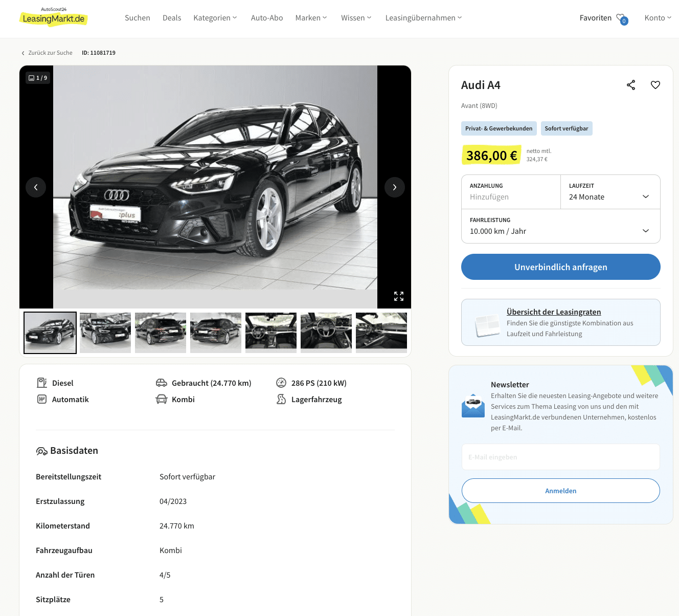Show the next car photo
The image size is (679, 616).
tap(395, 187)
